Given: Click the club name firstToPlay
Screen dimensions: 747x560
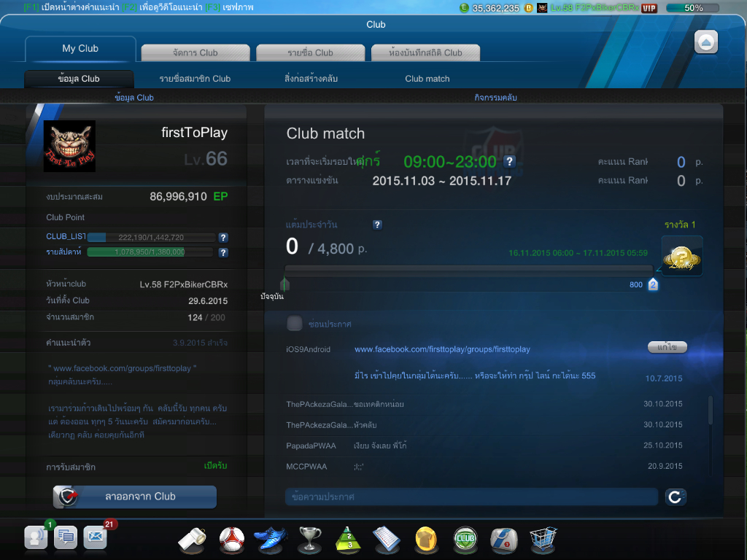Looking at the screenshot, I should [x=194, y=133].
